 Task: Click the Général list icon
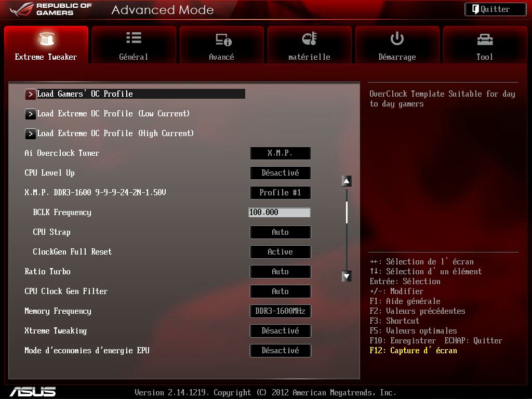(x=134, y=37)
